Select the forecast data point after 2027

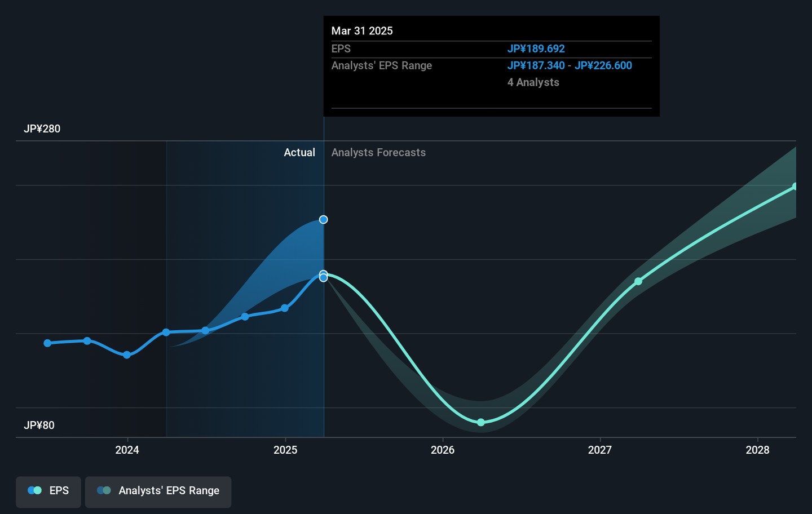638,281
